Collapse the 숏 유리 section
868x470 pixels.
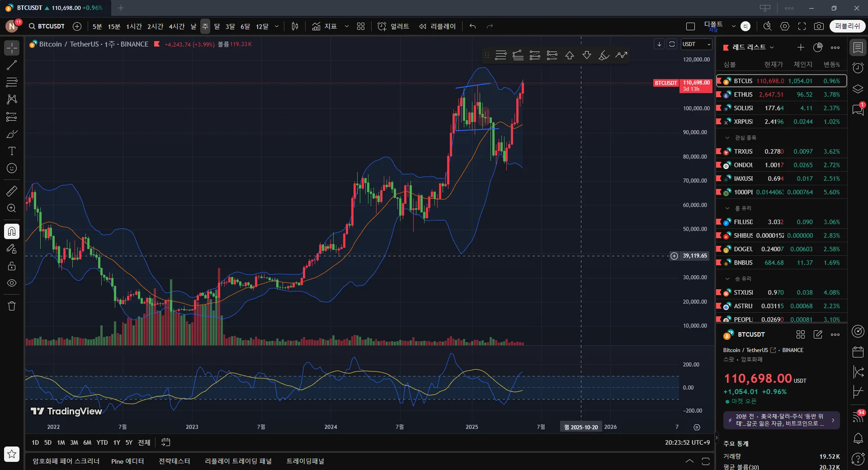727,279
